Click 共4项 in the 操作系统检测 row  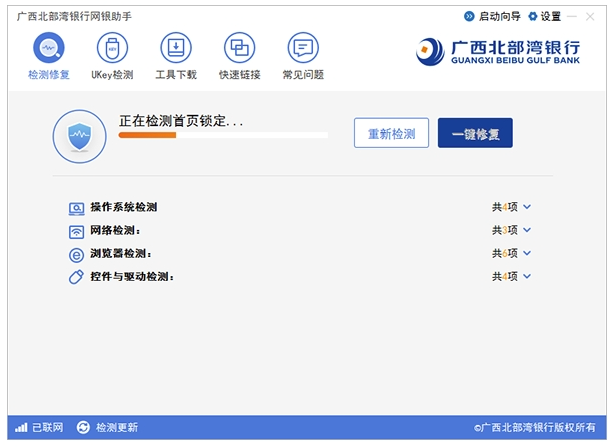tap(505, 207)
